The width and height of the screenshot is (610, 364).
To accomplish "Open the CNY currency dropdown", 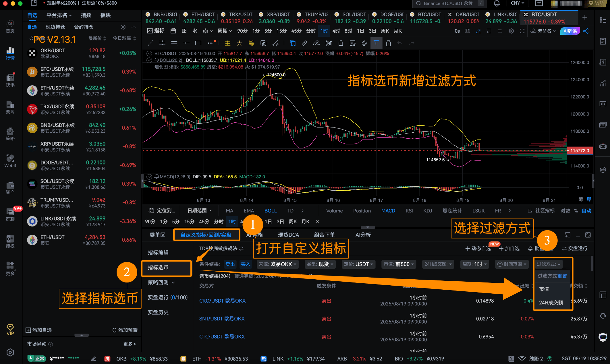I will (518, 3).
